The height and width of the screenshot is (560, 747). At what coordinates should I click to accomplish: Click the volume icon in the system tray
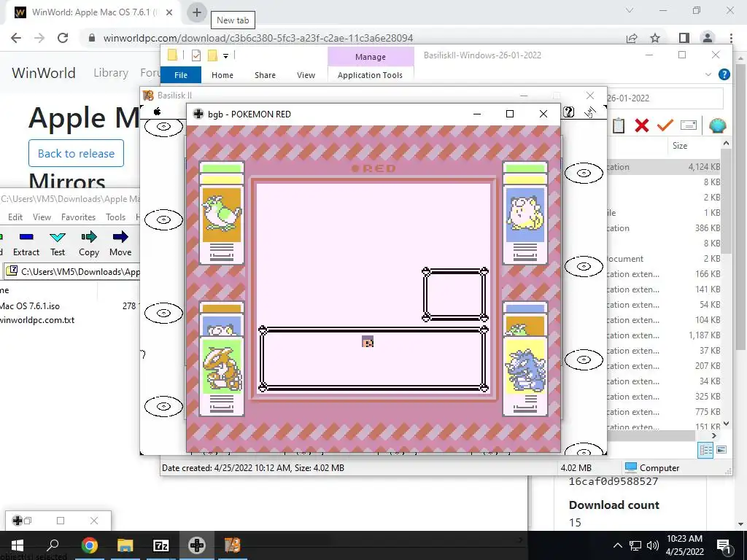tap(653, 545)
